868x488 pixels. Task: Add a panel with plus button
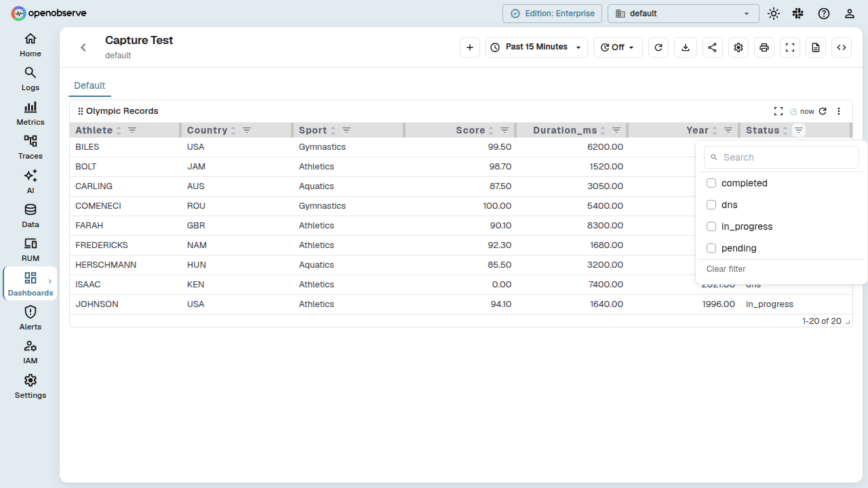(470, 47)
